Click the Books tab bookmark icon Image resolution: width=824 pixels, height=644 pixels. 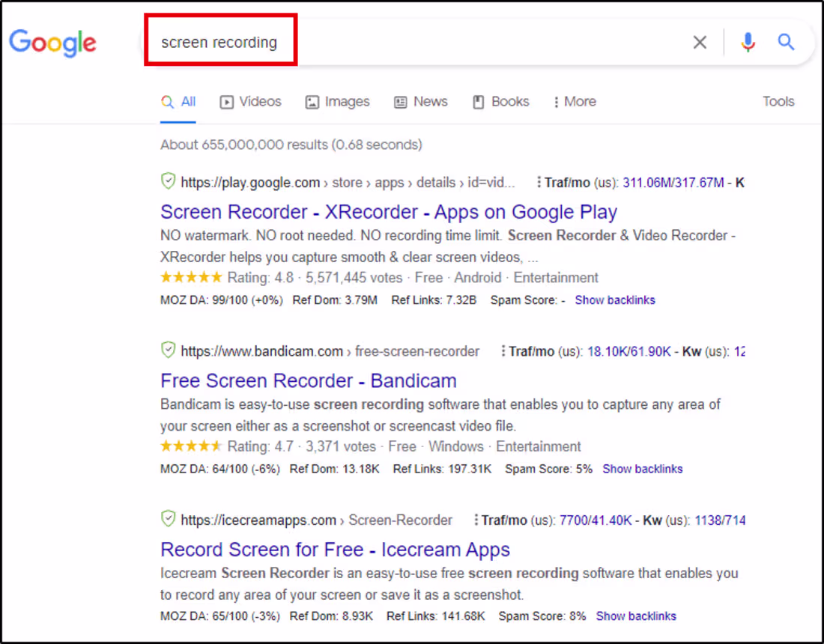478,102
